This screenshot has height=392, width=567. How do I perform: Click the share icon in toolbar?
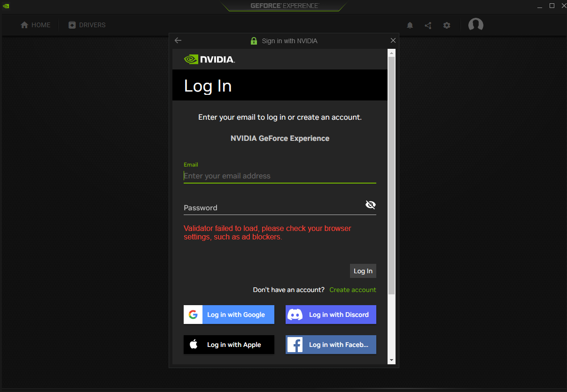pos(428,25)
